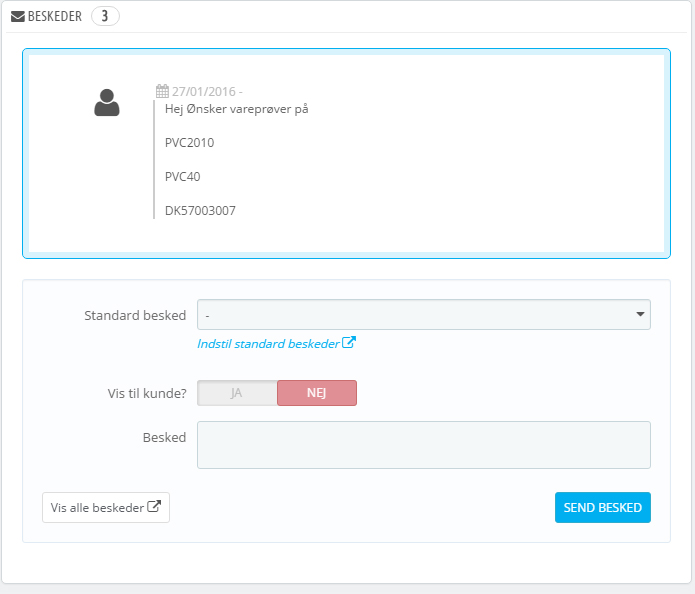Set 'Vis til kunde?' to NEJ
This screenshot has width=695, height=594.
pos(317,393)
